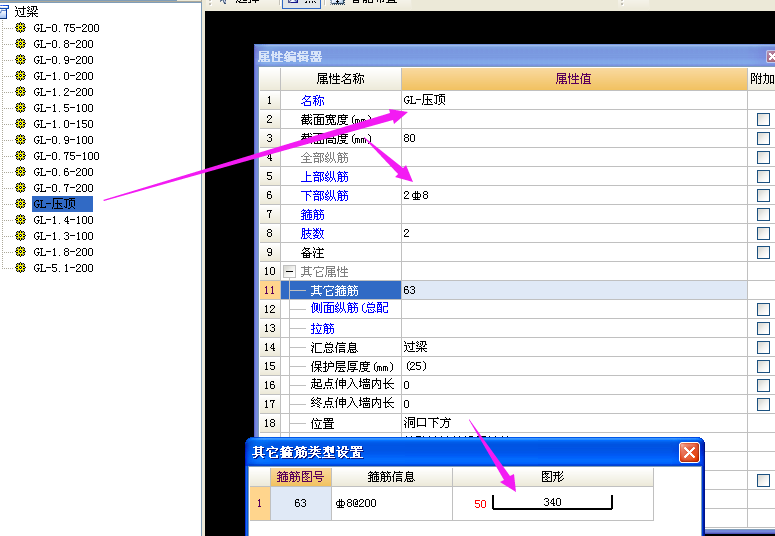This screenshot has height=536, width=775.
Task: Toggle 附加 checkbox for 保护层厚度 row
Action: click(763, 366)
